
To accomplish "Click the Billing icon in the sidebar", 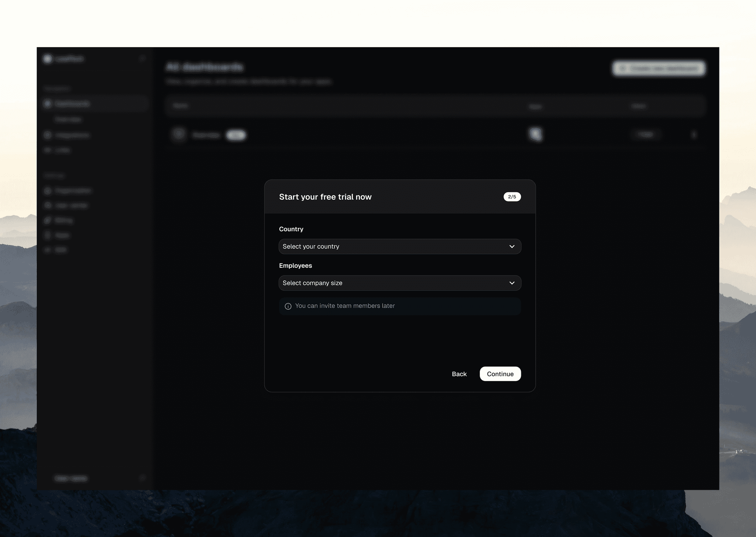I will [47, 220].
